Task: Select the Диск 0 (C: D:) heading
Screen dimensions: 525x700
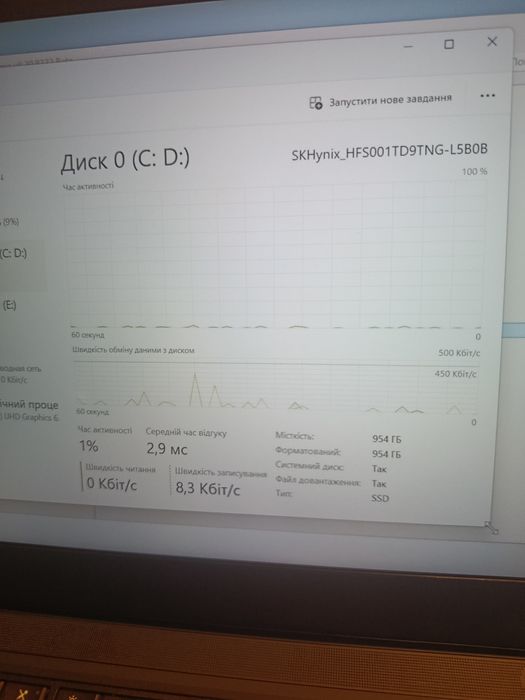Action: click(125, 161)
